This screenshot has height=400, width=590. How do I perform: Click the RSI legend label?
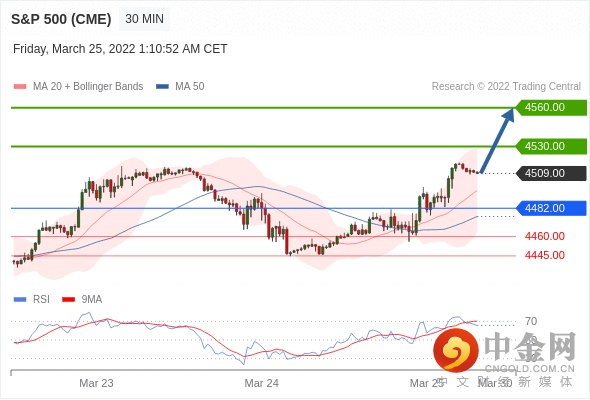(x=41, y=300)
